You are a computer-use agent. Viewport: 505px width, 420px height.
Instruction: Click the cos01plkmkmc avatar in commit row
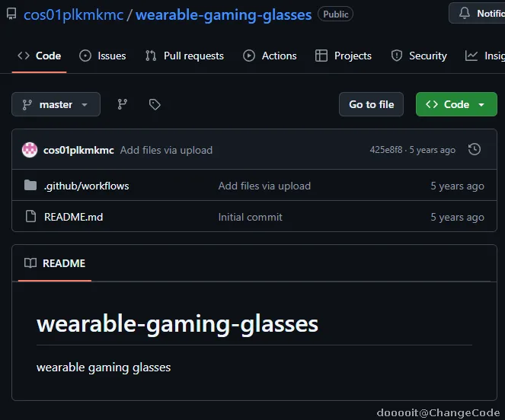pyautogui.click(x=30, y=150)
